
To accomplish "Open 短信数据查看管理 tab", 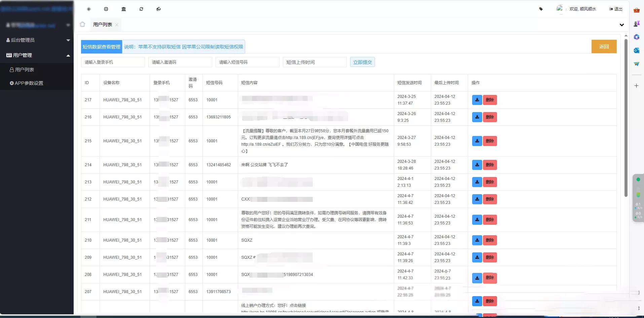I will click(101, 47).
